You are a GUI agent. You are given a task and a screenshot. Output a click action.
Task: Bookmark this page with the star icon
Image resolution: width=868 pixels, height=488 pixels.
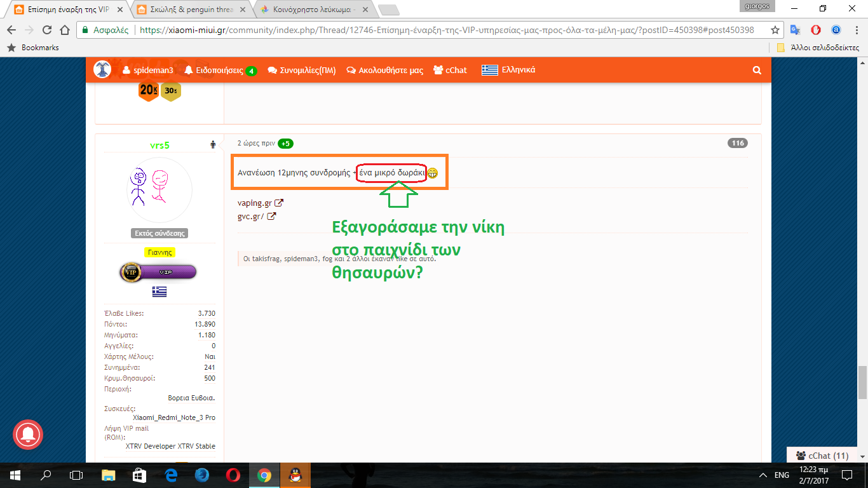(775, 30)
